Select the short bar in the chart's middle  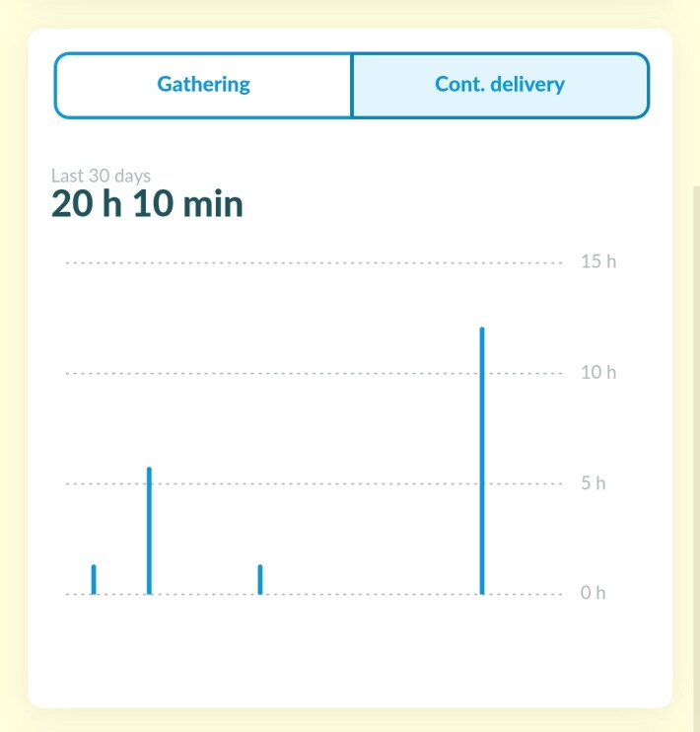pyautogui.click(x=260, y=580)
